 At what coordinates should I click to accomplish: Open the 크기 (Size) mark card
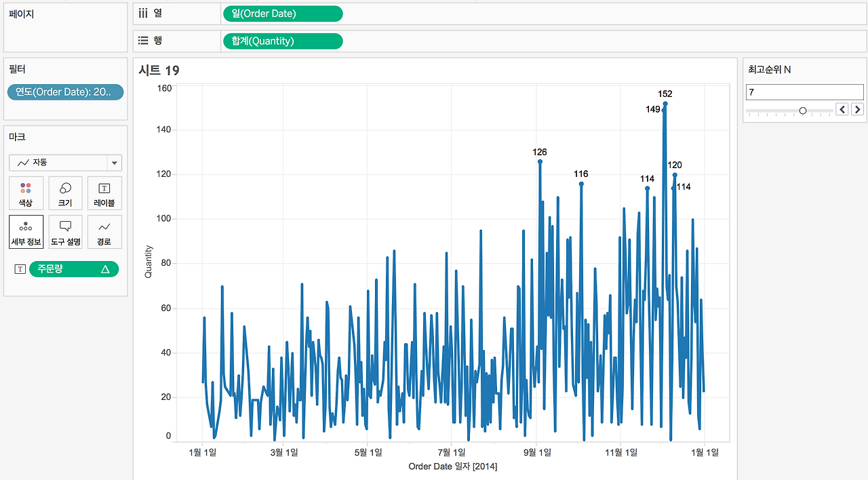[66, 193]
